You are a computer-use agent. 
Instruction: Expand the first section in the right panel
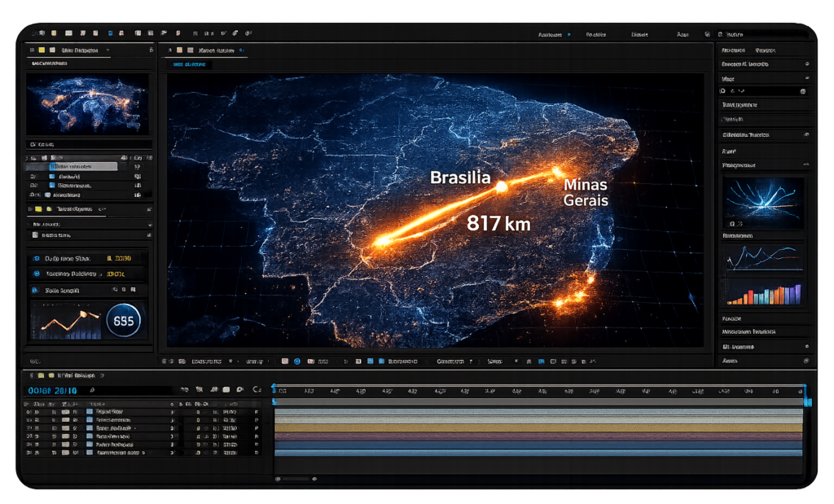[806, 64]
